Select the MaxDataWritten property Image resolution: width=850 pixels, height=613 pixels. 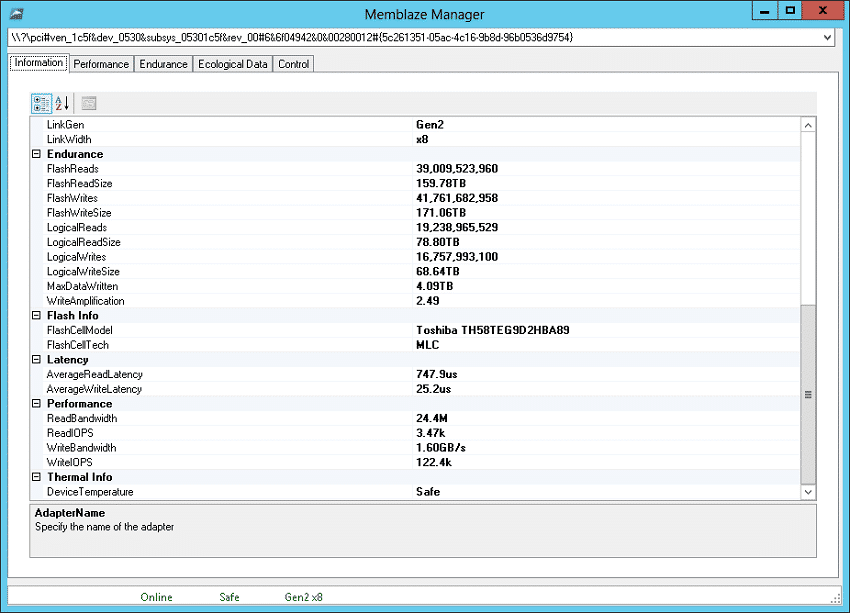coord(415,286)
